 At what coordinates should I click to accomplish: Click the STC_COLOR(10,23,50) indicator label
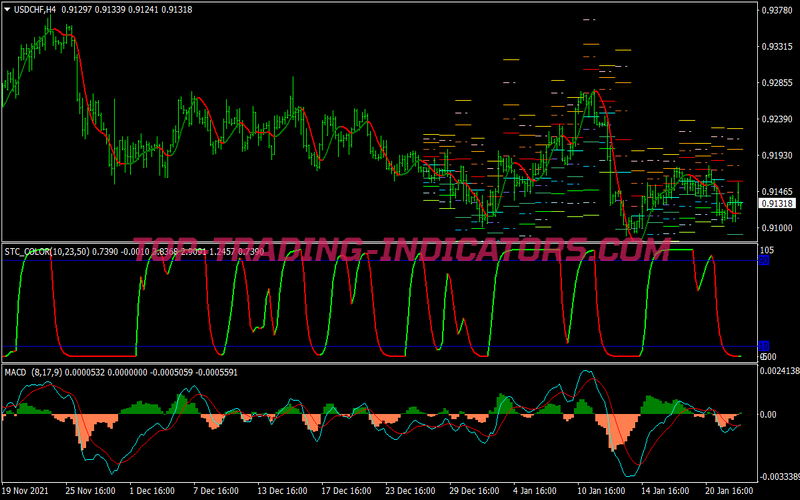click(x=47, y=251)
